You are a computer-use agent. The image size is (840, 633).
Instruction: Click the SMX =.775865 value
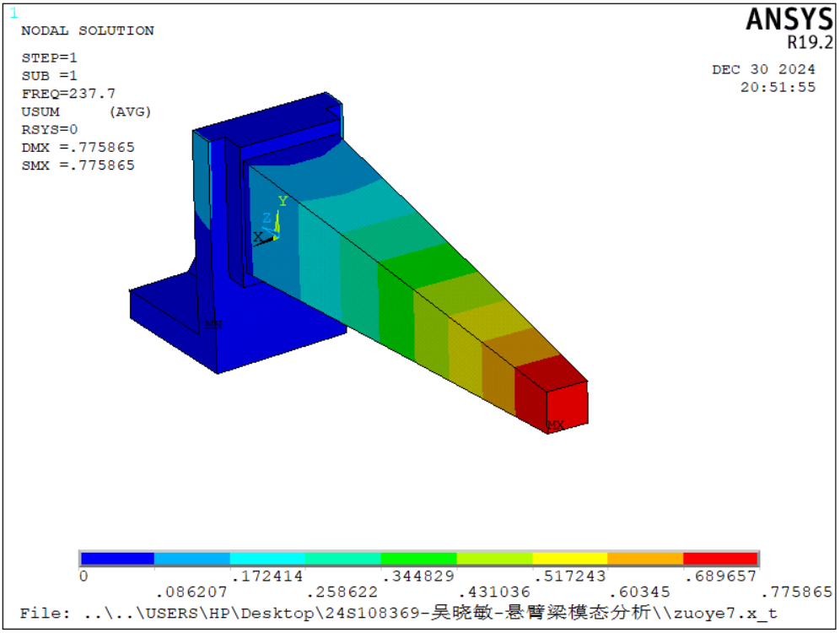point(78,165)
